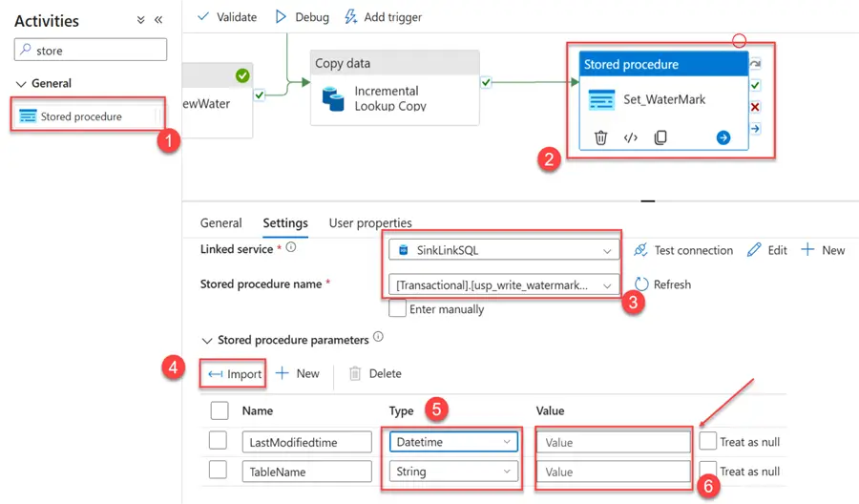
Task: Switch to the General tab
Action: click(x=220, y=223)
